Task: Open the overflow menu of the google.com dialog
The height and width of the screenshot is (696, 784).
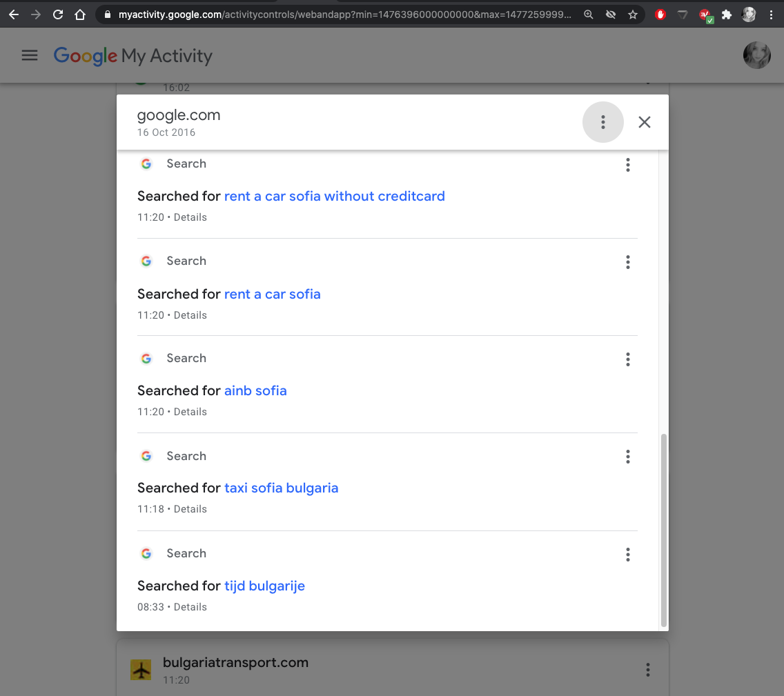Action: [602, 121]
